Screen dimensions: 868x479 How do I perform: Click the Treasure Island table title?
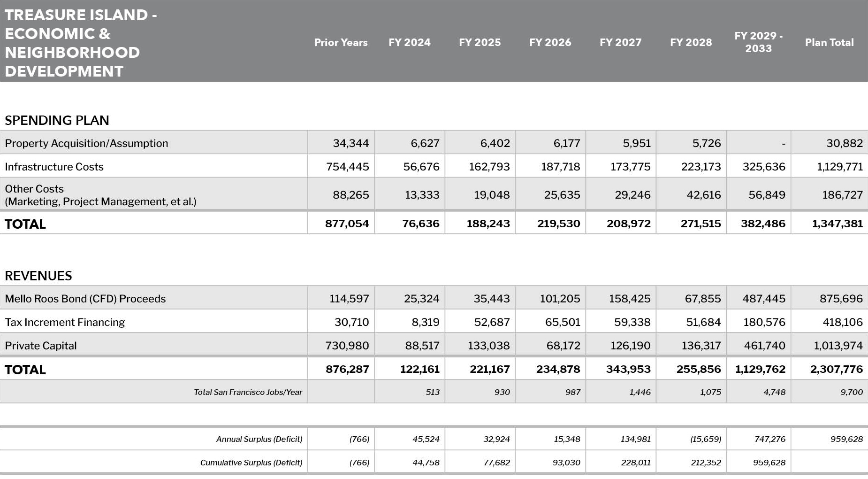coord(81,43)
